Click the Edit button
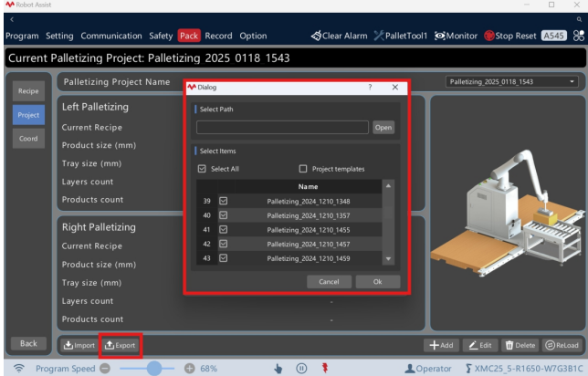 point(480,345)
